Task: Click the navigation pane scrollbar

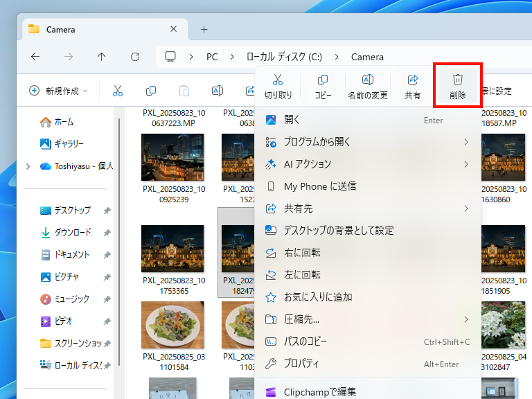Action: point(119,242)
